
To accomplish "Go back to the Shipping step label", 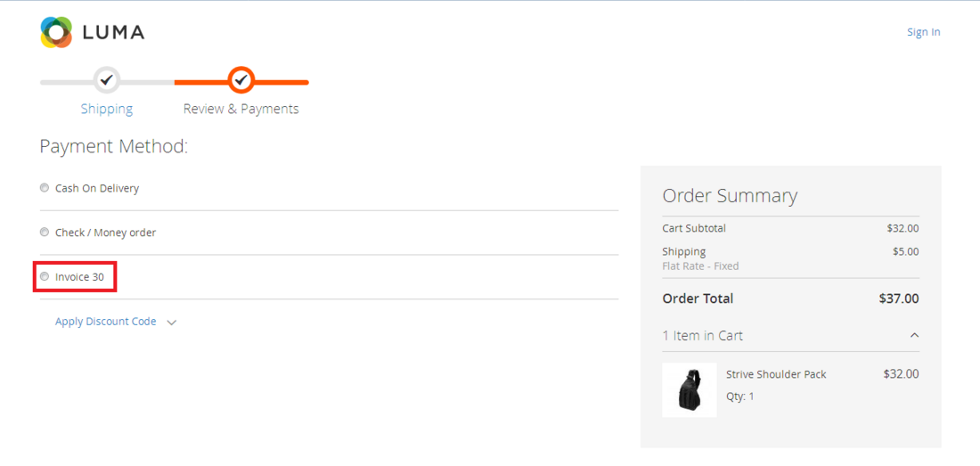I will coord(107,109).
